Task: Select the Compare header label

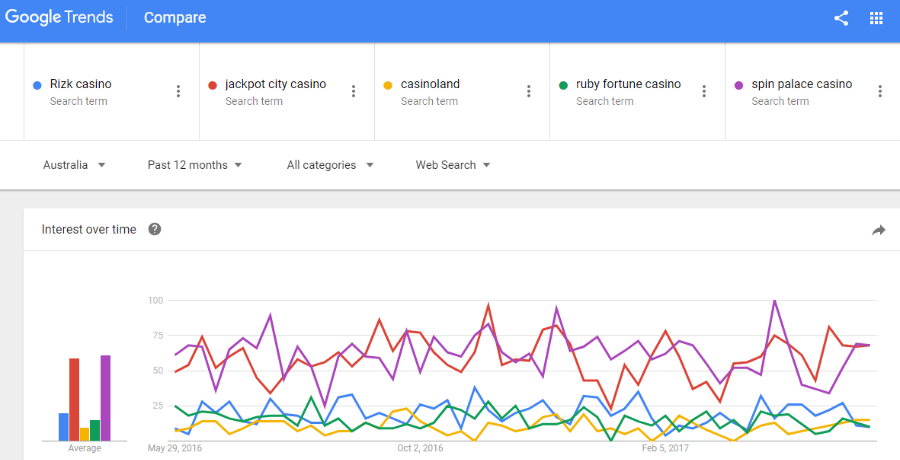Action: tap(175, 18)
